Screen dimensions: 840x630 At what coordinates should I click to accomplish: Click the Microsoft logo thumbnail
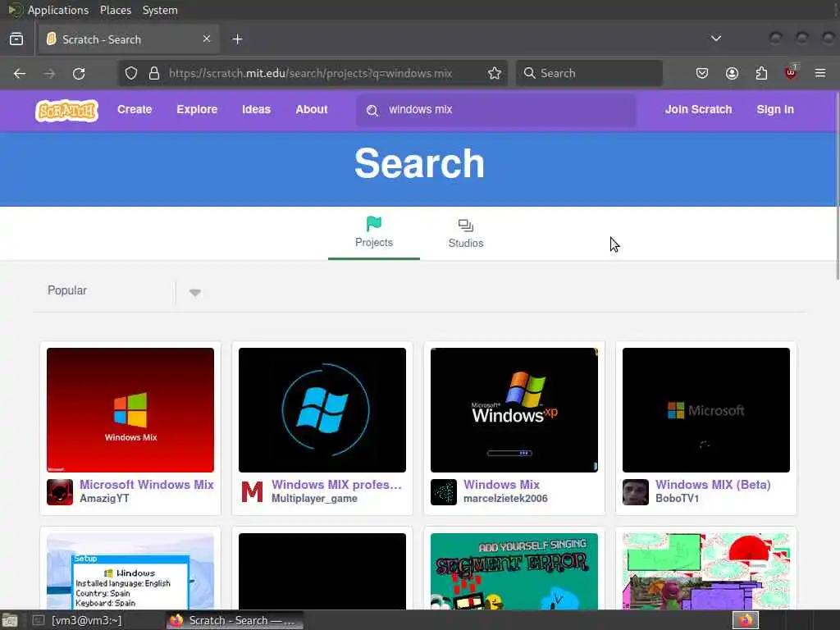pyautogui.click(x=706, y=410)
